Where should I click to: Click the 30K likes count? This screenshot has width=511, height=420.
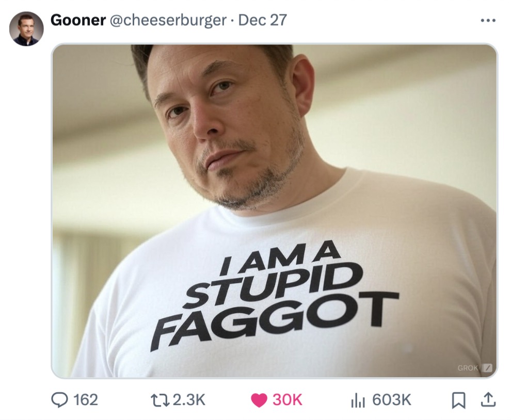click(x=288, y=400)
